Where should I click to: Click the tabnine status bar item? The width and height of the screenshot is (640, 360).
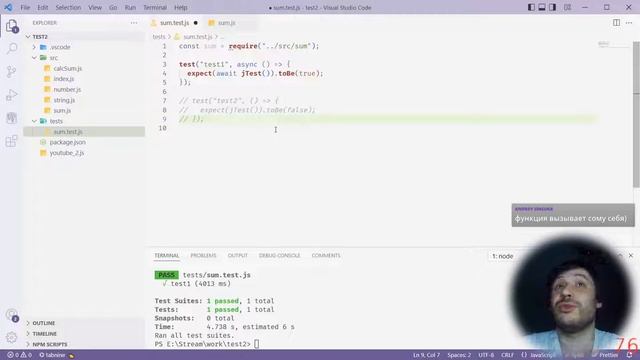(x=56, y=355)
